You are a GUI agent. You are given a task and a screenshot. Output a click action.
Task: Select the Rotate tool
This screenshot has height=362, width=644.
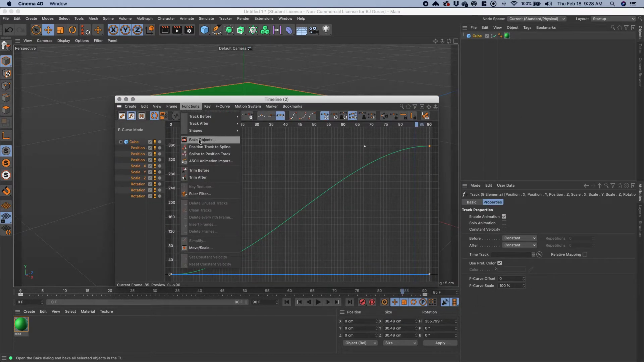pyautogui.click(x=72, y=30)
